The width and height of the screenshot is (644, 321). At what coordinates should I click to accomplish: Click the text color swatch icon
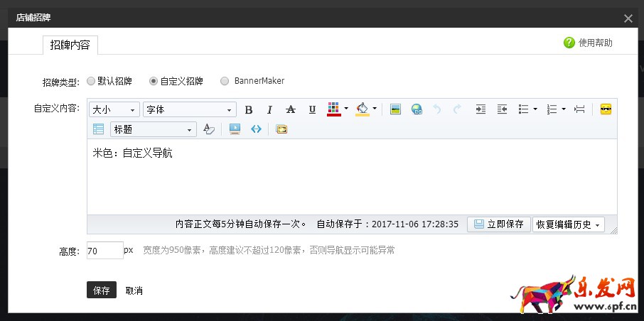tap(334, 109)
